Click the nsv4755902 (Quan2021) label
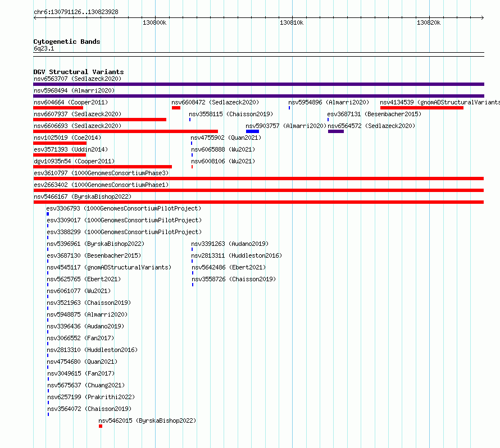500x448 pixels. pos(226,138)
